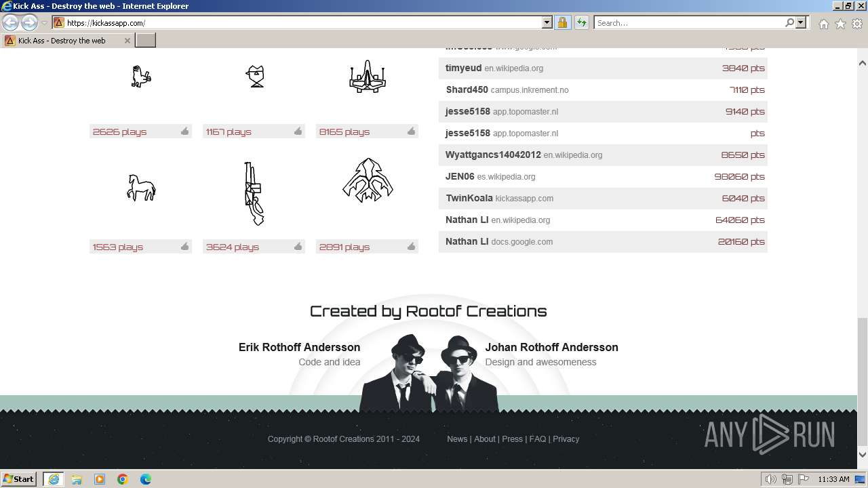Choose the spaceship with 8165 plays
Viewport: 868px width, 488px height.
[368, 77]
